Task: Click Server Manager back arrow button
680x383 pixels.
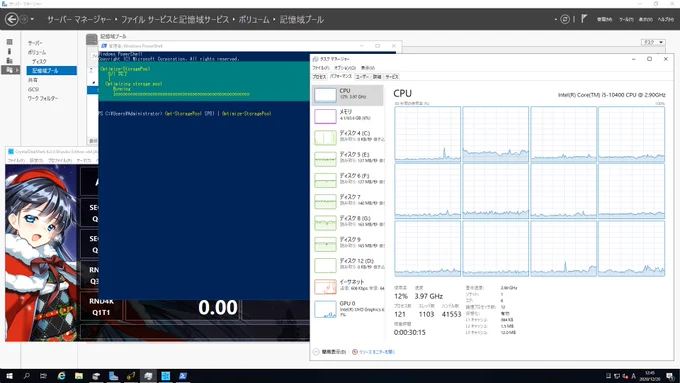Action: coord(12,19)
